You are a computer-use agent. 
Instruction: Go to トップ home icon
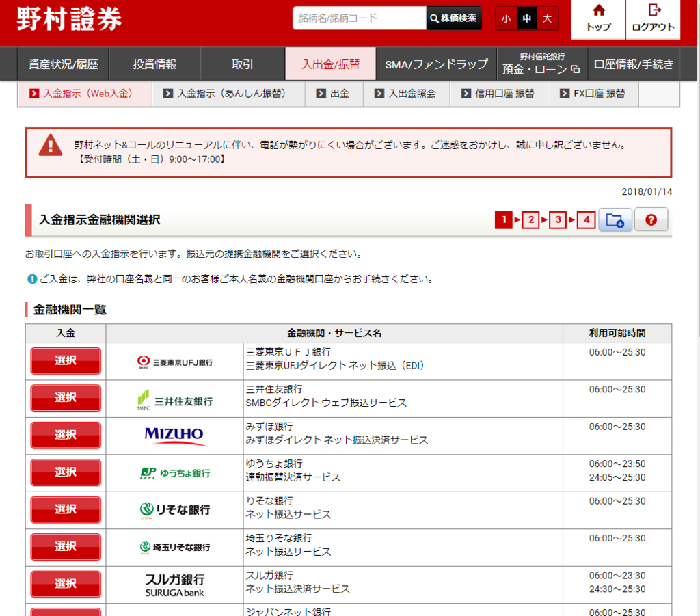[598, 18]
